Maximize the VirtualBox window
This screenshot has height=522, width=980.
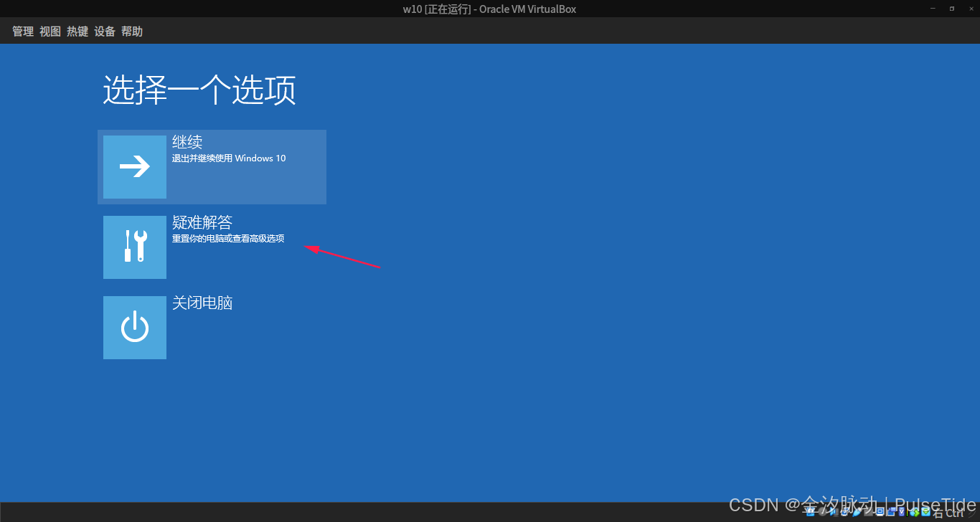click(x=952, y=9)
